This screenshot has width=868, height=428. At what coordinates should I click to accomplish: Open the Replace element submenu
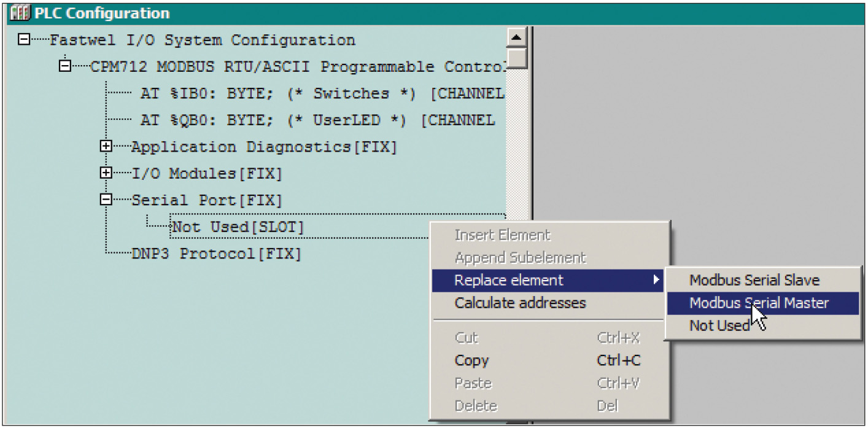[548, 281]
